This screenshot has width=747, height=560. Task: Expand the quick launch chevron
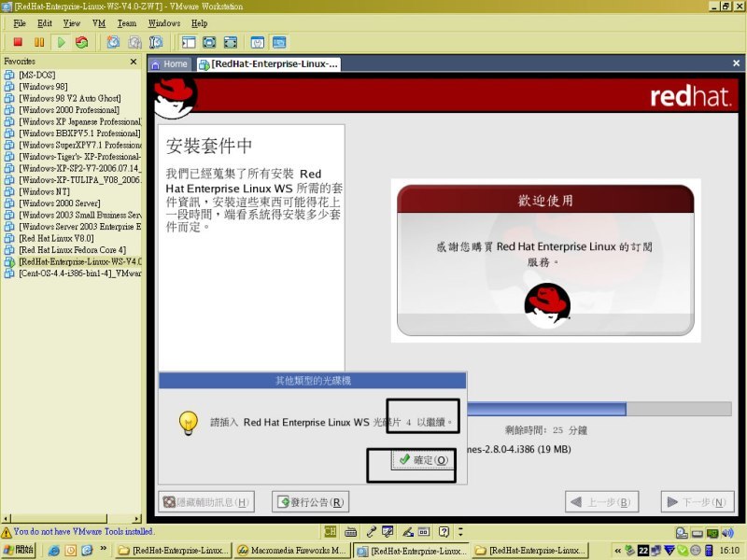104,549
